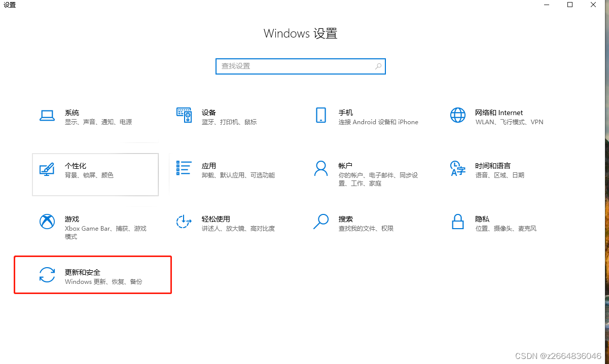The image size is (609, 364).
Task: Click the 更新和安全 heading
Action: [83, 272]
